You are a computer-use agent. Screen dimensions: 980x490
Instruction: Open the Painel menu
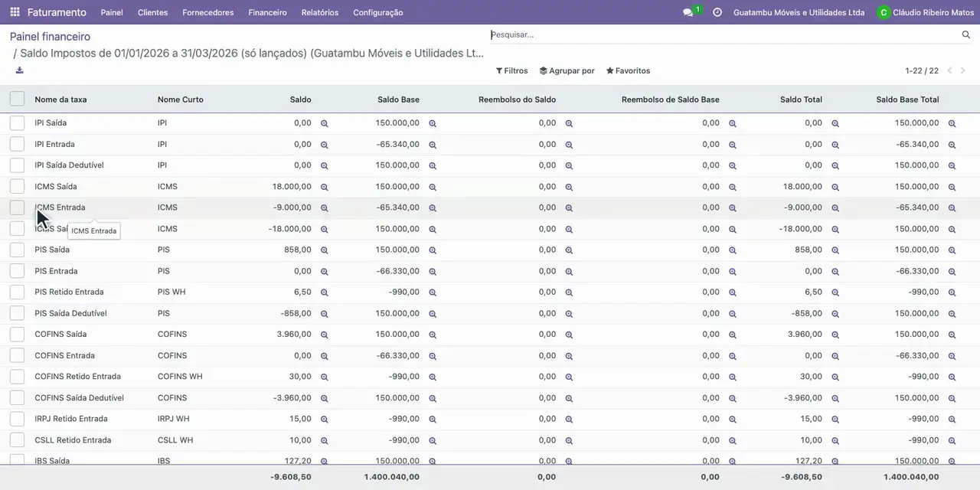112,12
